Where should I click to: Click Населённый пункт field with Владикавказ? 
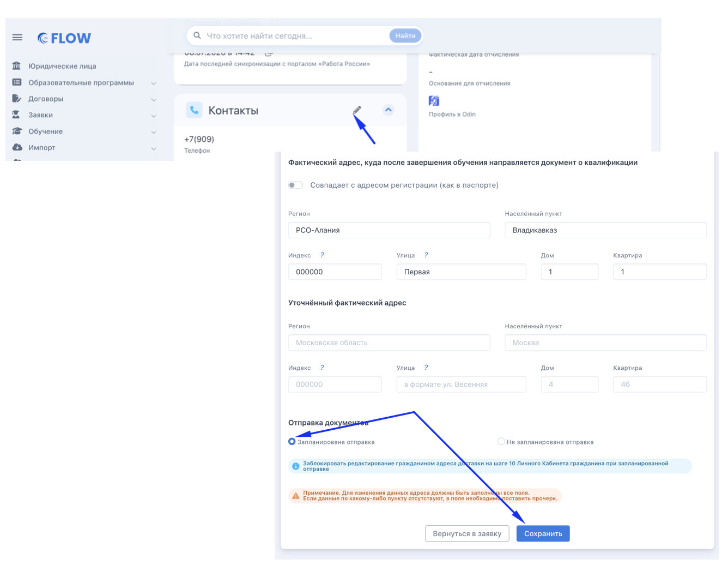[606, 230]
